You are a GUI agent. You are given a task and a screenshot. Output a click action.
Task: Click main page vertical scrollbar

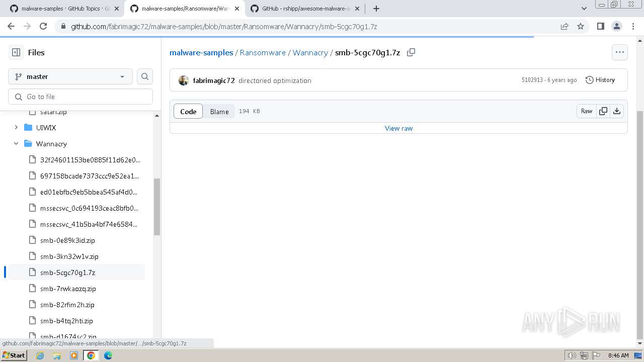pos(640,225)
